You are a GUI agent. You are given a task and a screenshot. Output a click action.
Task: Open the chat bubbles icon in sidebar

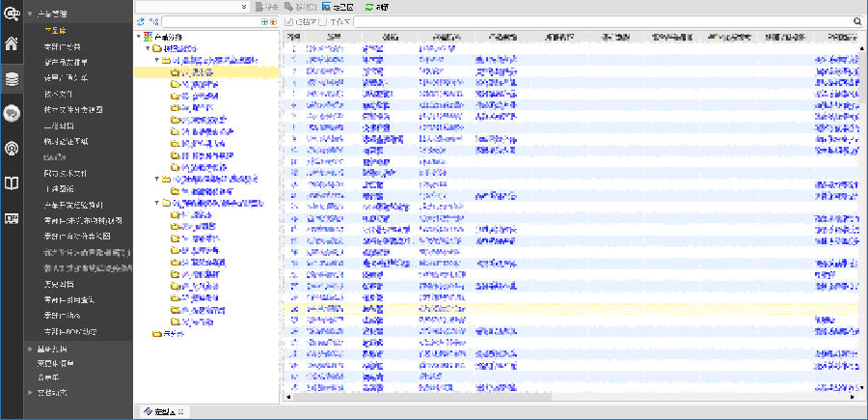tap(12, 113)
